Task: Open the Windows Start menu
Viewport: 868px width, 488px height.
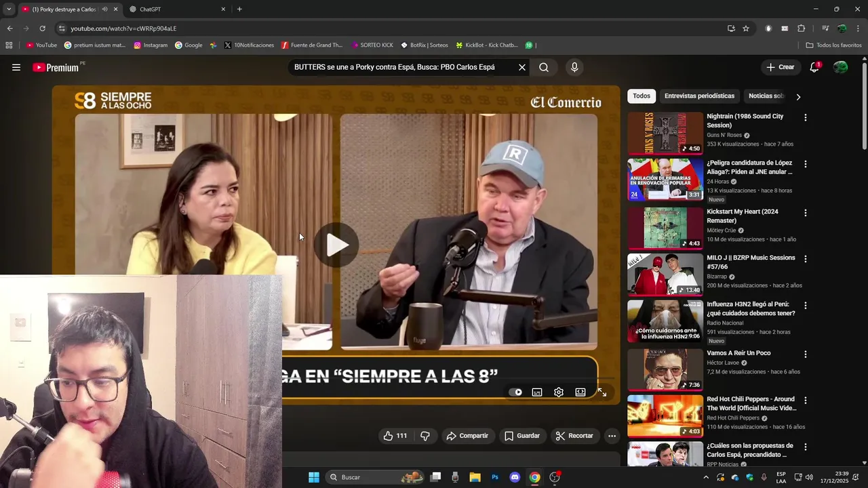Action: [x=314, y=477]
